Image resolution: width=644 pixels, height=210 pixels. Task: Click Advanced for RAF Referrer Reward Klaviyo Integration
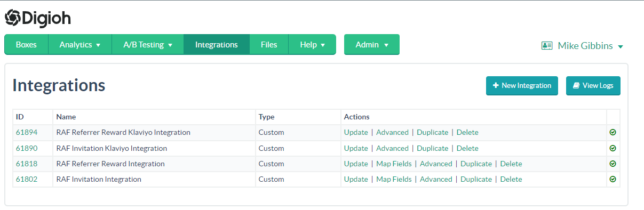(392, 132)
